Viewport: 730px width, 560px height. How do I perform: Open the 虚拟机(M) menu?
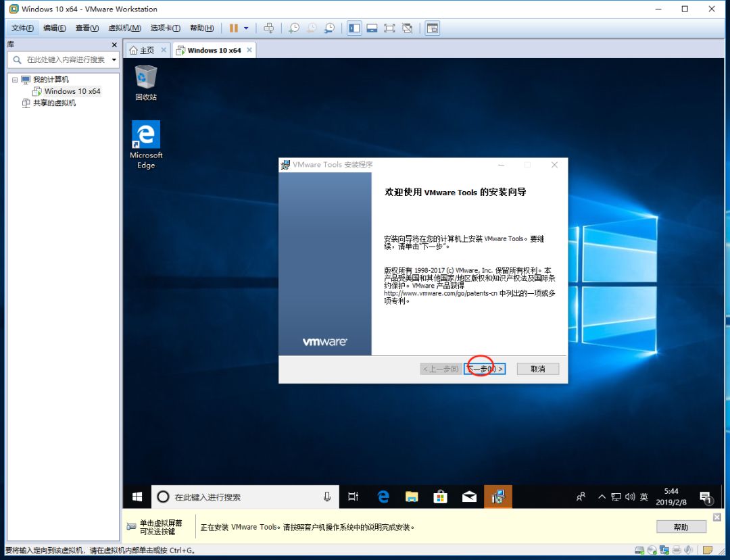124,28
